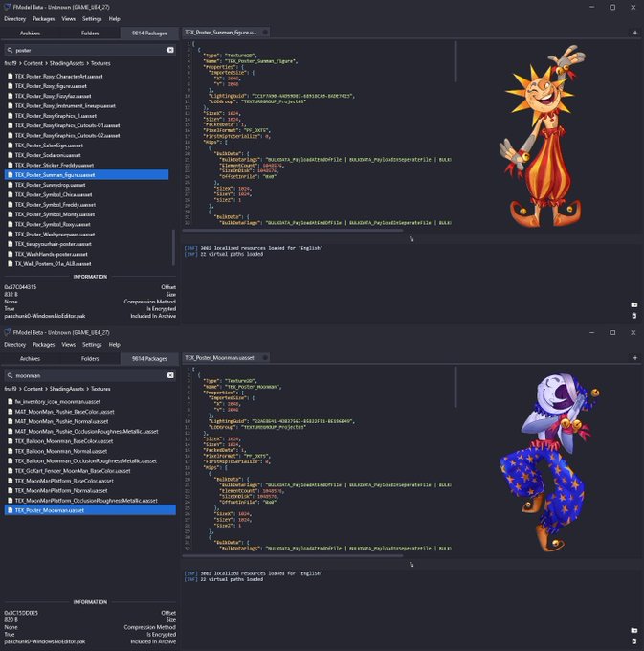Select TEX_Poster_SalonSign.uasset file
The height and width of the screenshot is (651, 644).
point(86,146)
